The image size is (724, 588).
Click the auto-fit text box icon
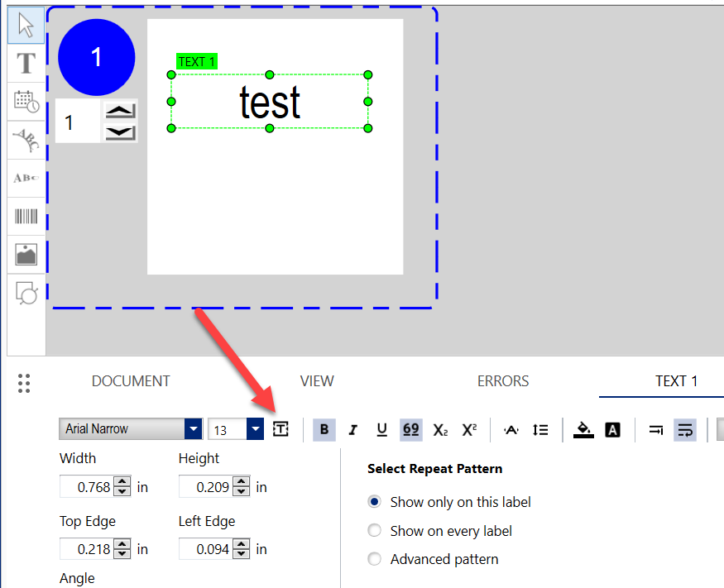tap(280, 429)
